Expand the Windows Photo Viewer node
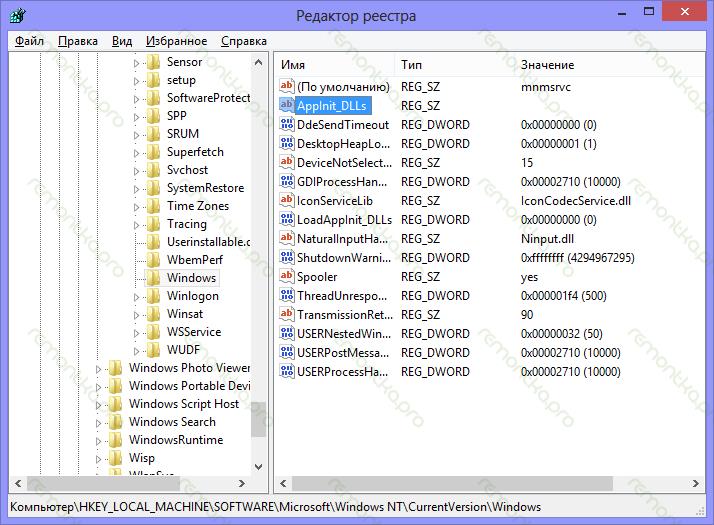Screen dimensions: 714x525 click(x=98, y=369)
